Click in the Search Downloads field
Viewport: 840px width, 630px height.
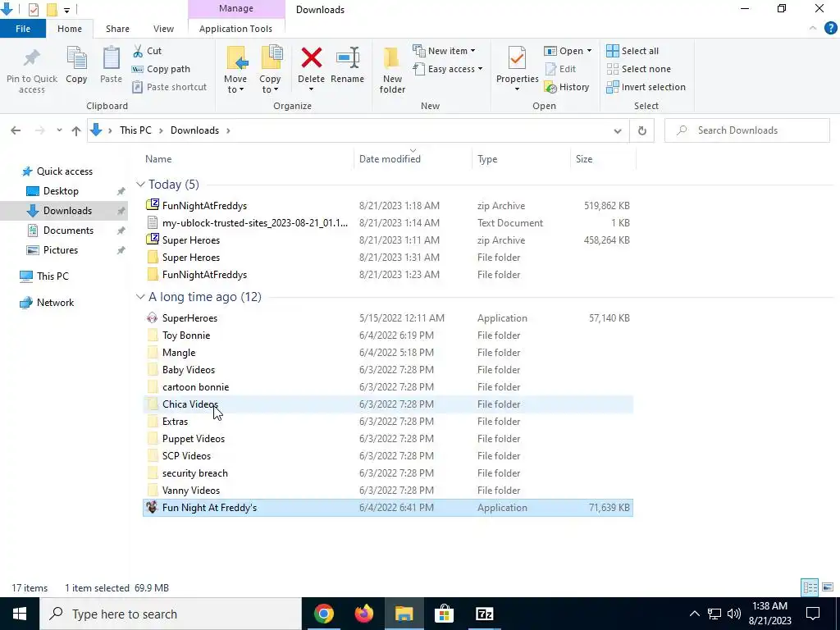point(746,130)
